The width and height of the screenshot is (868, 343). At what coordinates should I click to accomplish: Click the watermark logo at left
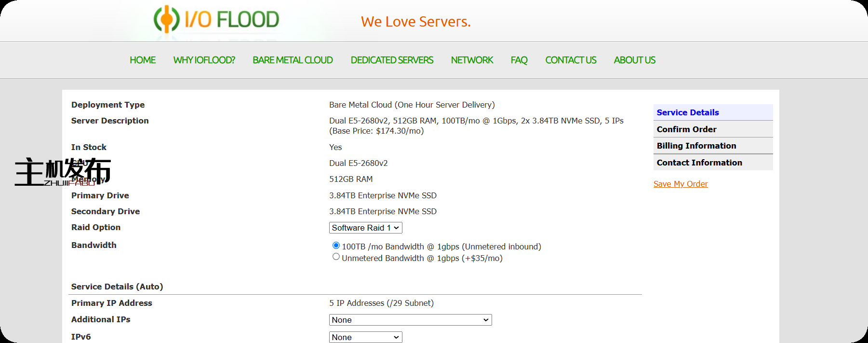coord(62,172)
